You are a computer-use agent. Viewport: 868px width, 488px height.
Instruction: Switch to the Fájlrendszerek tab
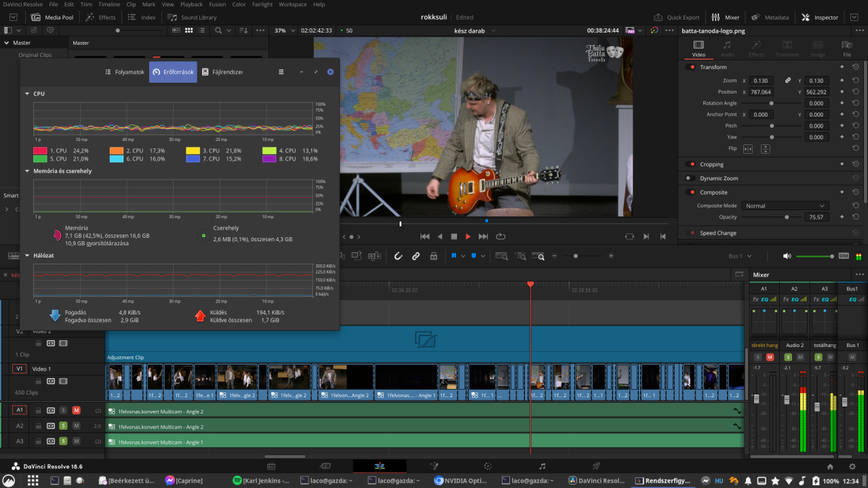(222, 72)
